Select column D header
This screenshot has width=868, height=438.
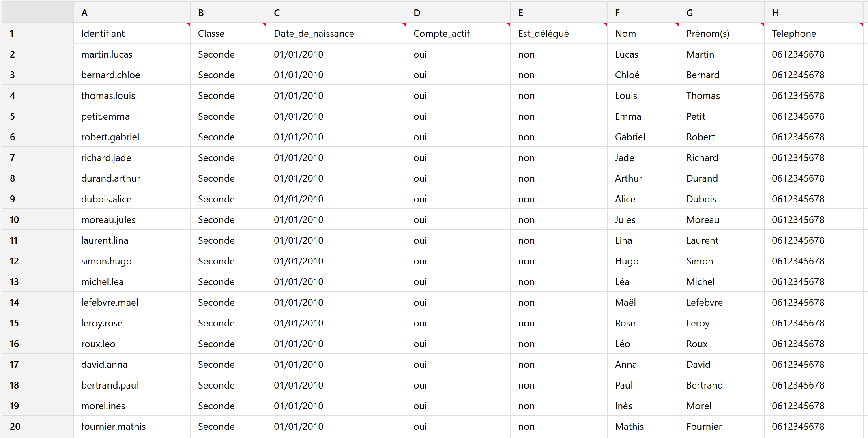pyautogui.click(x=458, y=13)
